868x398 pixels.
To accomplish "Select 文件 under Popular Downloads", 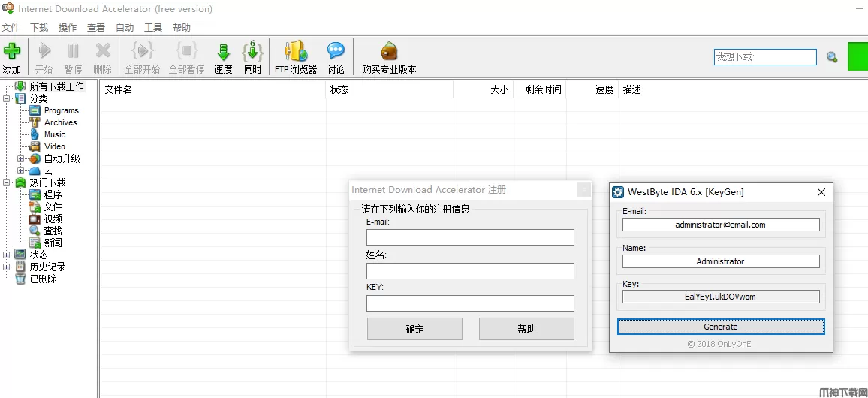I will [x=53, y=207].
